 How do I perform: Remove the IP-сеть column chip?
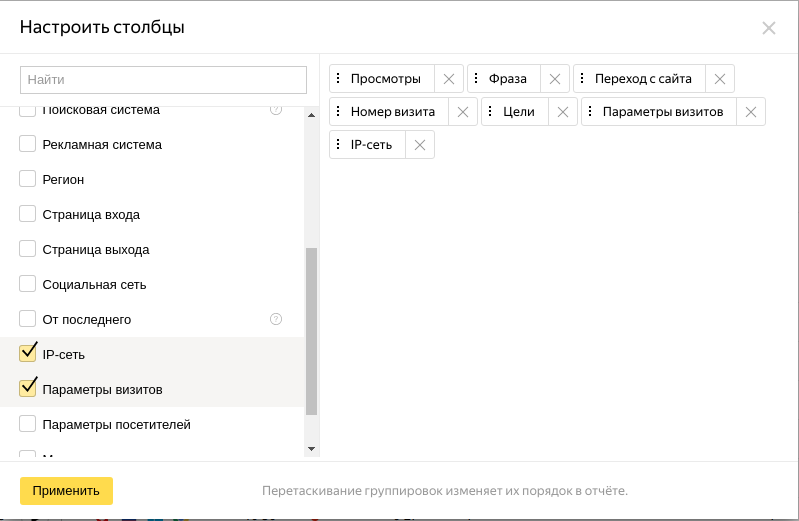click(420, 145)
